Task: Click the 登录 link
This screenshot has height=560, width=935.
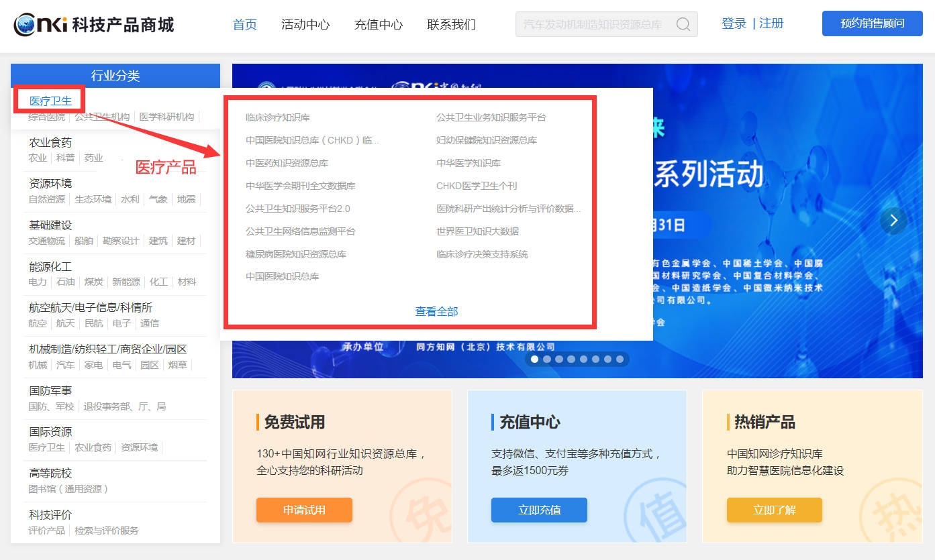Action: (734, 23)
